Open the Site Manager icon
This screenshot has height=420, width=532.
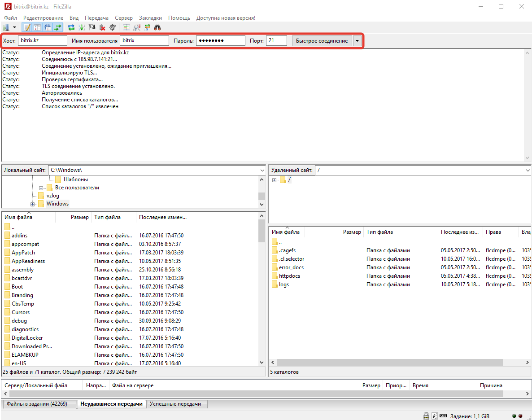tap(6, 27)
